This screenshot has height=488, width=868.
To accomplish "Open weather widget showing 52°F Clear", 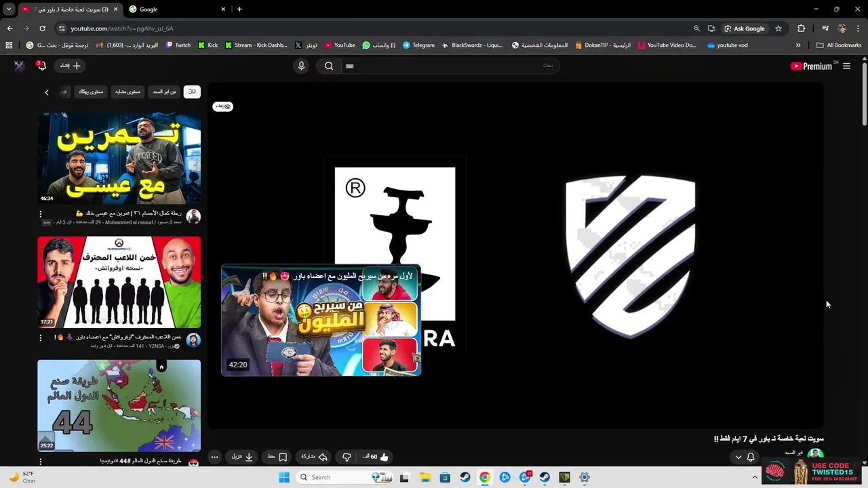I will [x=20, y=477].
